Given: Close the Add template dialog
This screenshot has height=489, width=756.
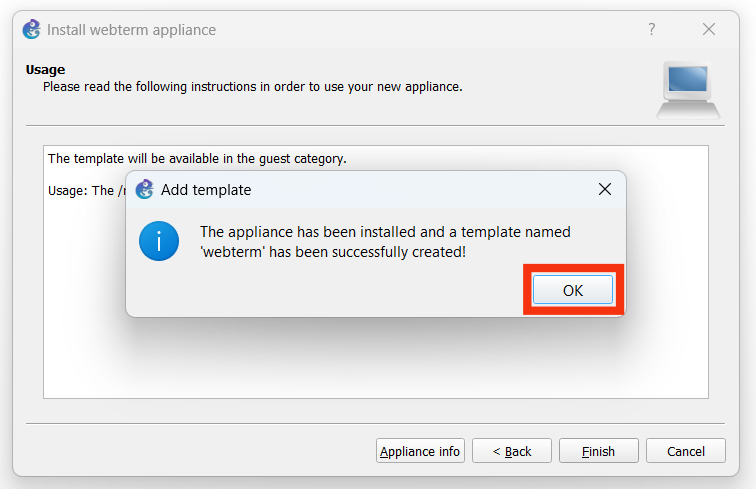Looking at the screenshot, I should [604, 189].
